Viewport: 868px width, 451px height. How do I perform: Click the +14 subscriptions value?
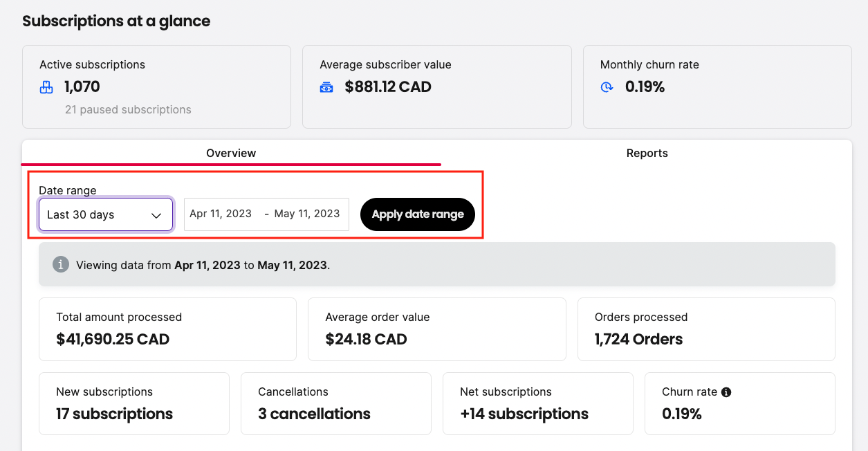(524, 414)
